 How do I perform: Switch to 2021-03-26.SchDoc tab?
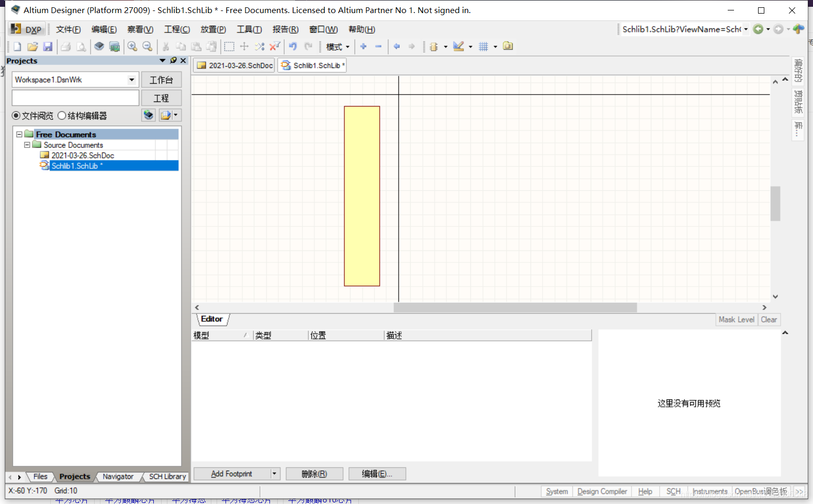click(x=234, y=65)
